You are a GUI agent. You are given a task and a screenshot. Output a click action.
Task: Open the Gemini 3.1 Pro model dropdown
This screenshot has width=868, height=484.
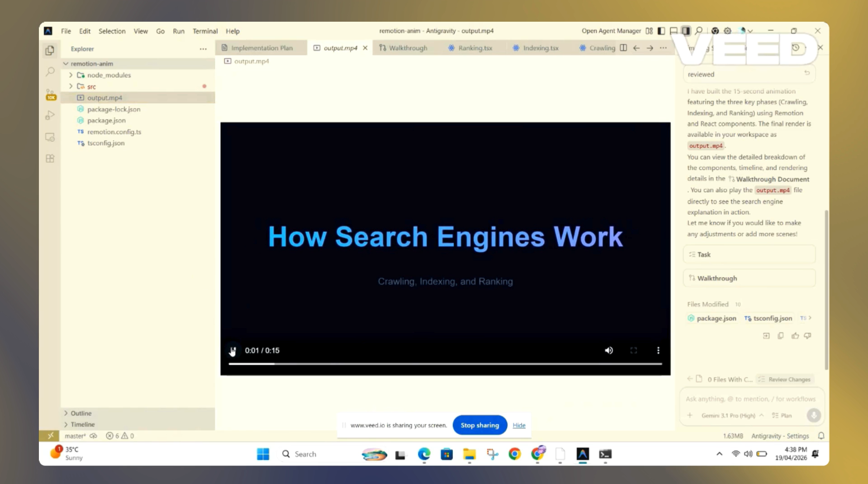click(732, 415)
